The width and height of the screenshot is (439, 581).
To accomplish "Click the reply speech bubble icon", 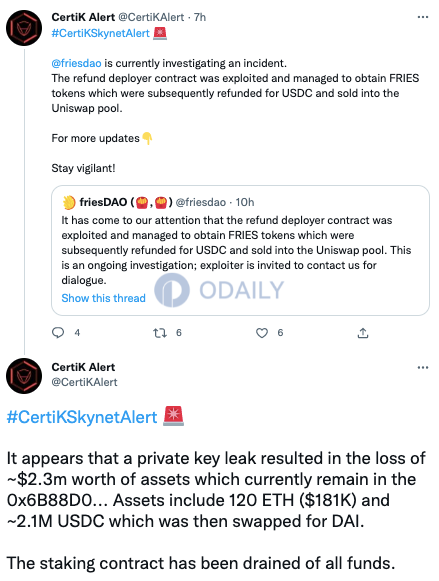I will pos(58,333).
